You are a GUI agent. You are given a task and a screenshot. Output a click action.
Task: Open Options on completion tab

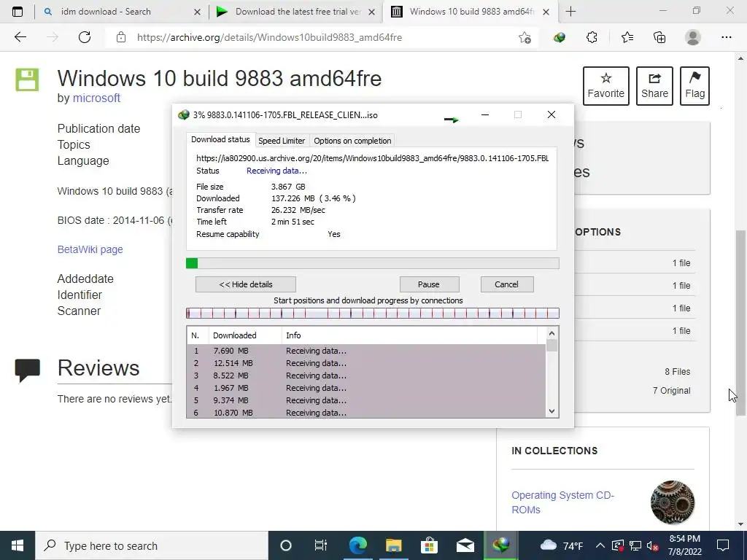click(x=352, y=141)
